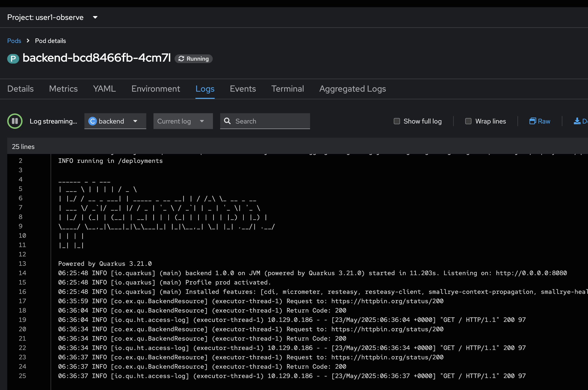Switch to the Metrics tab

point(63,89)
